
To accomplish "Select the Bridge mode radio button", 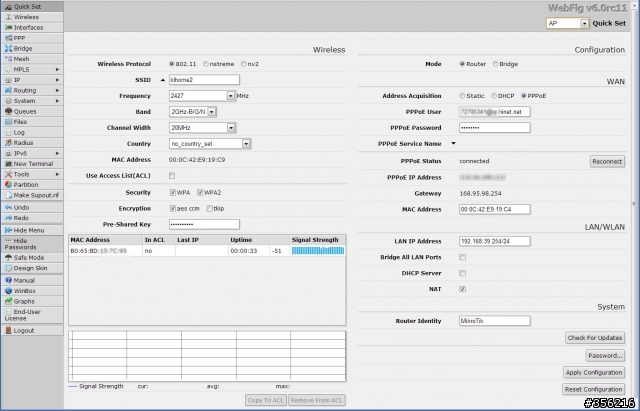I will 493,64.
